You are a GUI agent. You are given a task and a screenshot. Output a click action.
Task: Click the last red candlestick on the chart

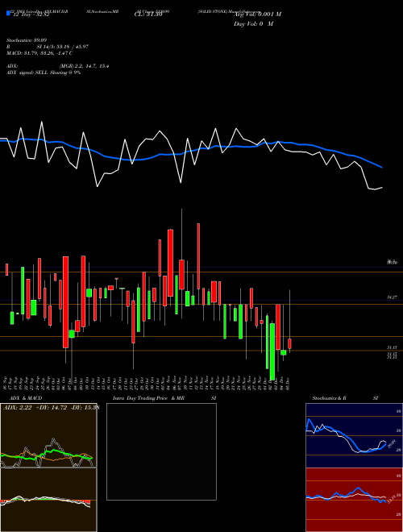click(x=289, y=343)
